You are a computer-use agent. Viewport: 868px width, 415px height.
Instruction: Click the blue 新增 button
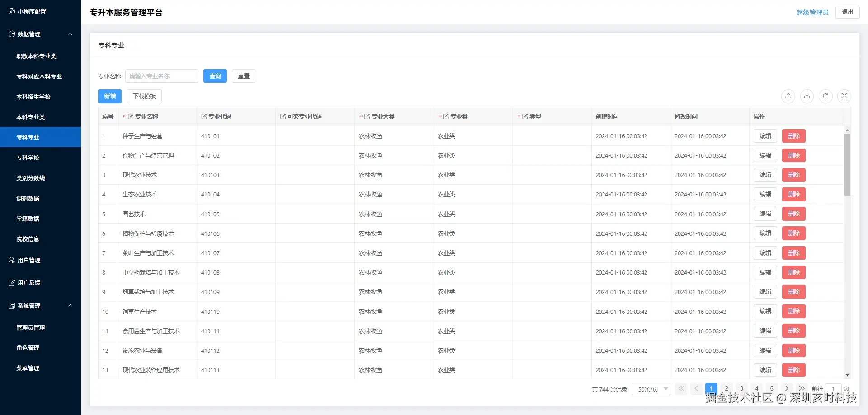pyautogui.click(x=110, y=96)
